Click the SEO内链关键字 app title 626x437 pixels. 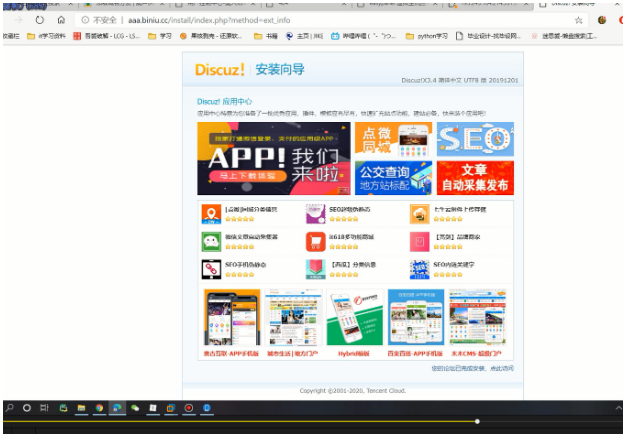coord(454,264)
